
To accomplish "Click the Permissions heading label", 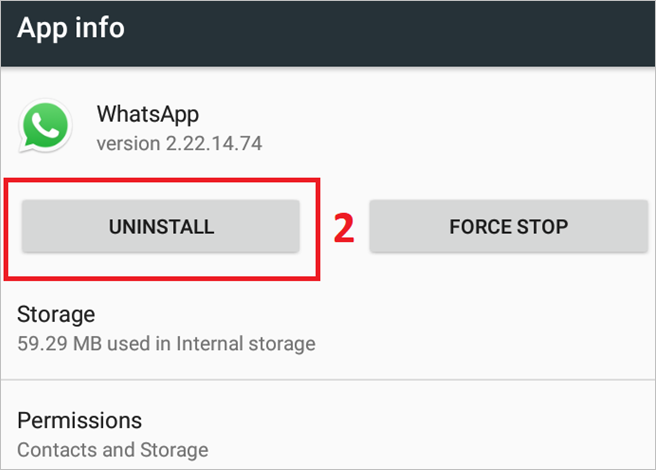I will pyautogui.click(x=80, y=420).
